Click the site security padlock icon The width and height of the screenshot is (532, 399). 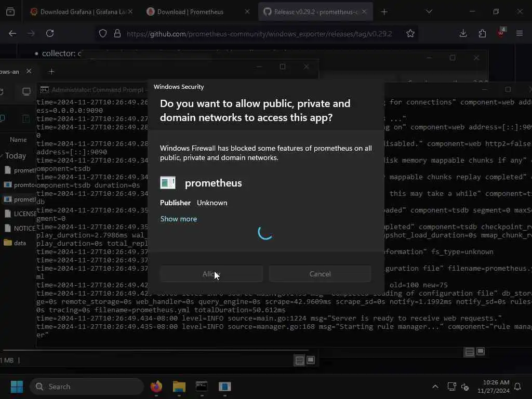click(117, 33)
